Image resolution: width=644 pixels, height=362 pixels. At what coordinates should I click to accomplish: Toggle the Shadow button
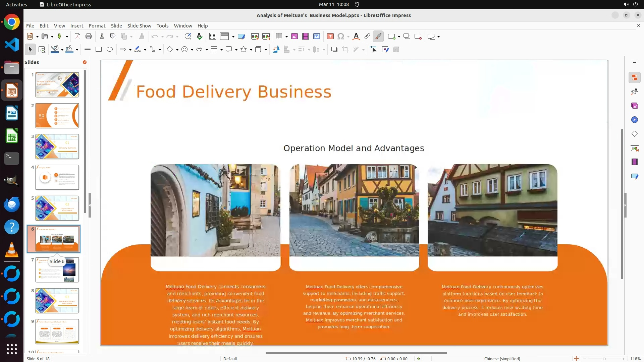[x=334, y=50]
